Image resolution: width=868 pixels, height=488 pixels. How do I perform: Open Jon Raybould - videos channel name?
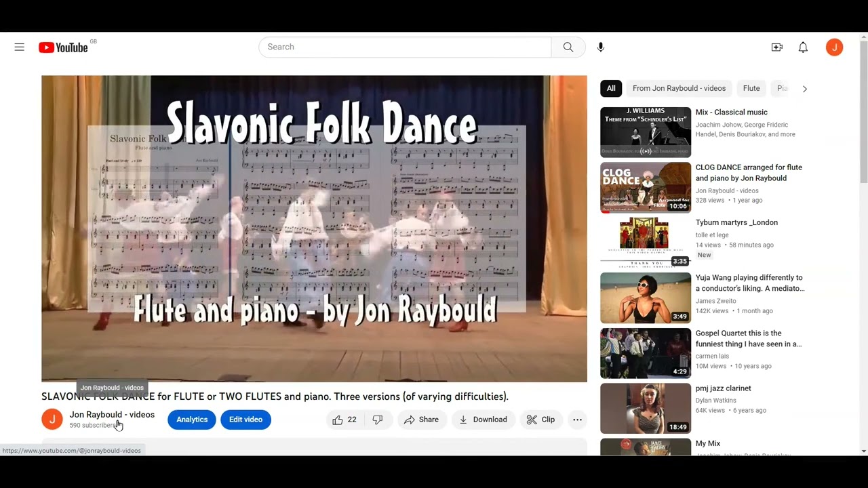pyautogui.click(x=112, y=414)
